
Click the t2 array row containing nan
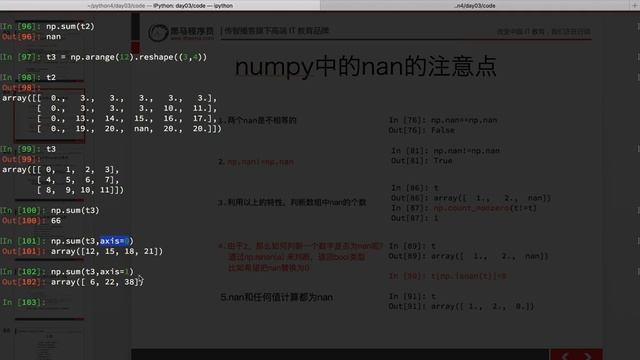(129, 129)
